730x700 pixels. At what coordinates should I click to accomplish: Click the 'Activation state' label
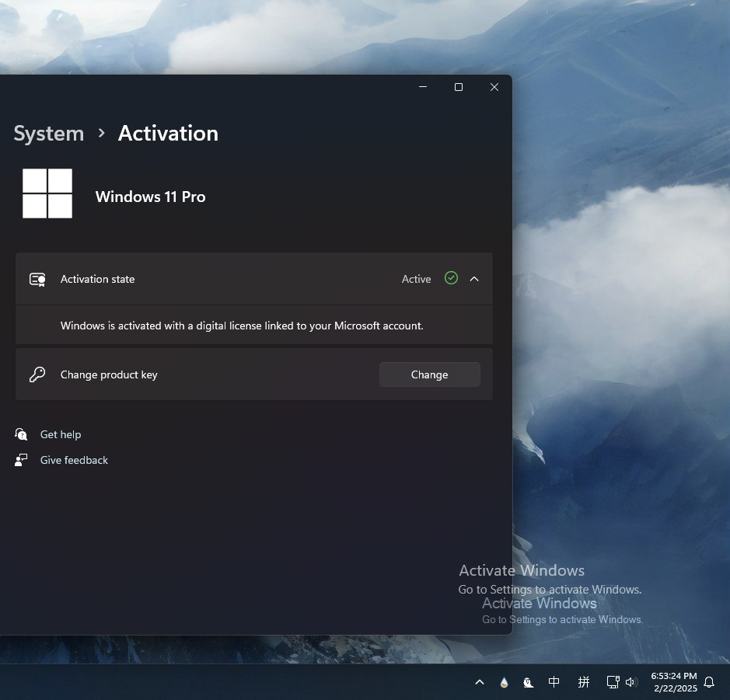97,279
